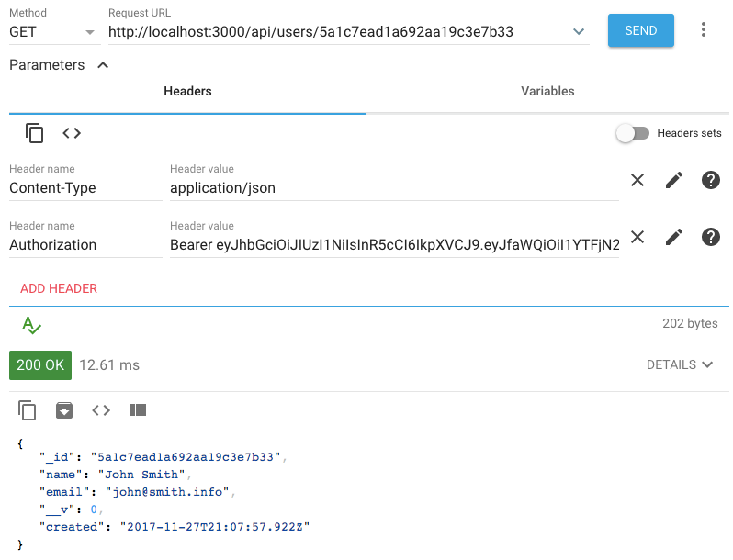Switch response to table view
Viewport: 733px width, 560px height.
pos(138,410)
